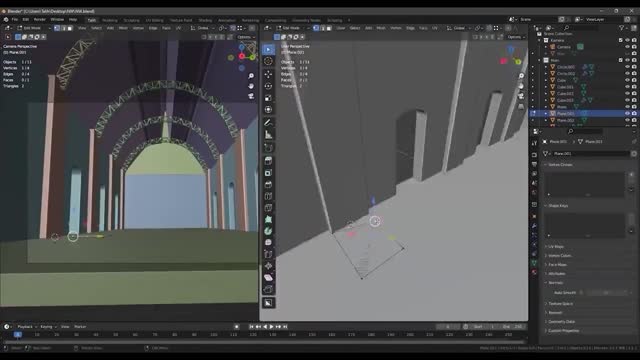This screenshot has width=640, height=360.
Task: Open the Edit Mode dropdown in left viewport
Action: click(33, 28)
